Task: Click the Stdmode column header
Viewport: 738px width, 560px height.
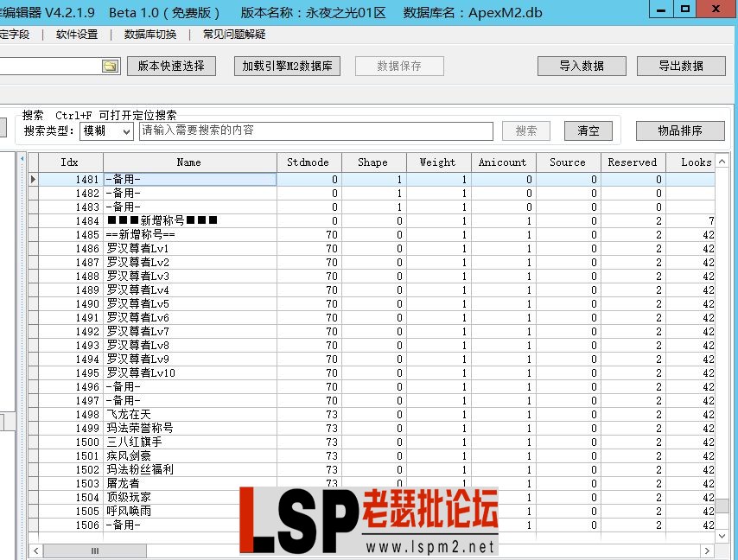Action: pyautogui.click(x=309, y=162)
